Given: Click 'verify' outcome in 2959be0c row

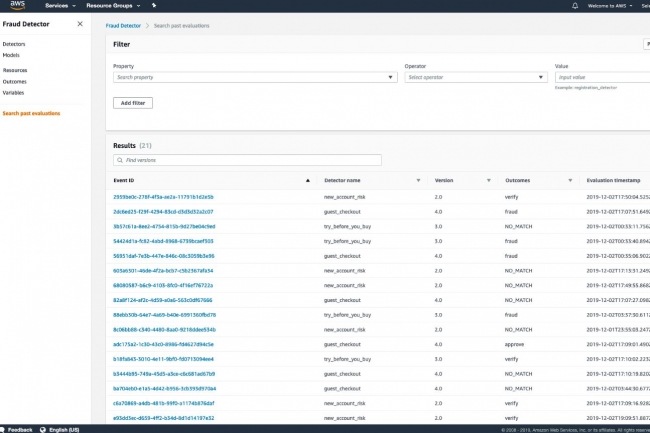Looking at the screenshot, I should [x=511, y=197].
